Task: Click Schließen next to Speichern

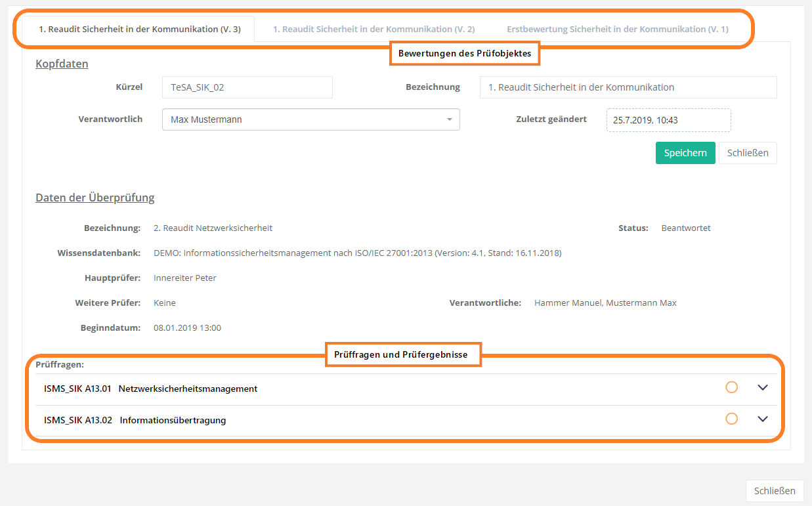Action: coord(748,153)
